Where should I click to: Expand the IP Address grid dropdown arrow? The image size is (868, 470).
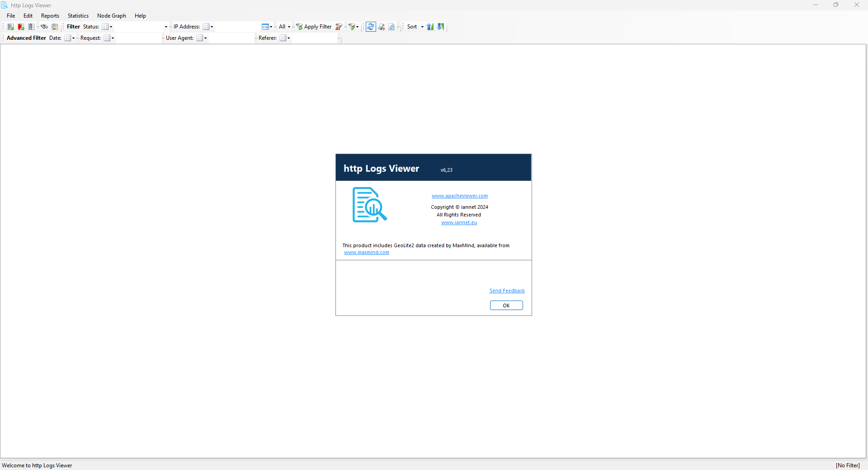tap(212, 27)
